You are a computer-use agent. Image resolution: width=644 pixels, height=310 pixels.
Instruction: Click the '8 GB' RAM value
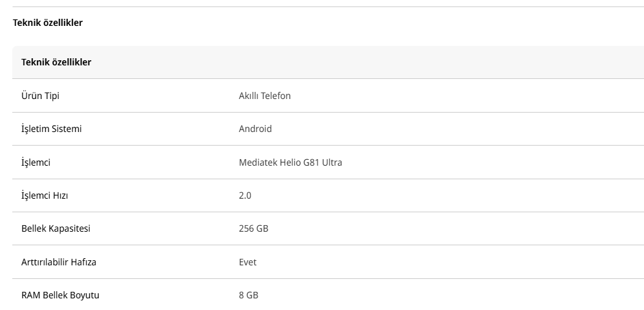(249, 295)
